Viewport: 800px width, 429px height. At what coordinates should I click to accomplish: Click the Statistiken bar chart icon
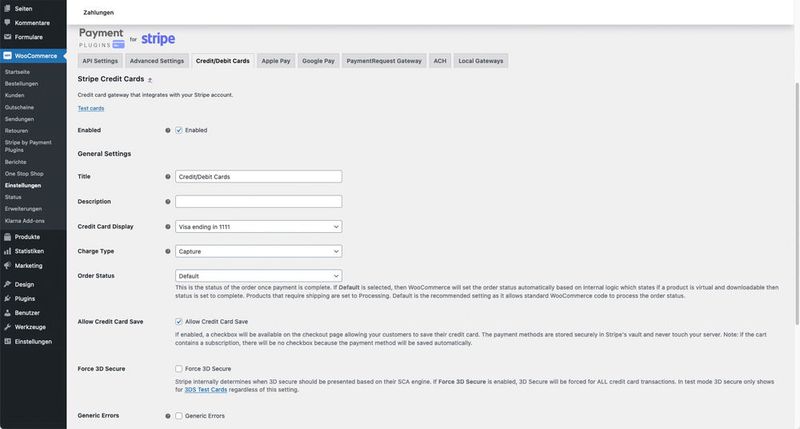pos(7,251)
